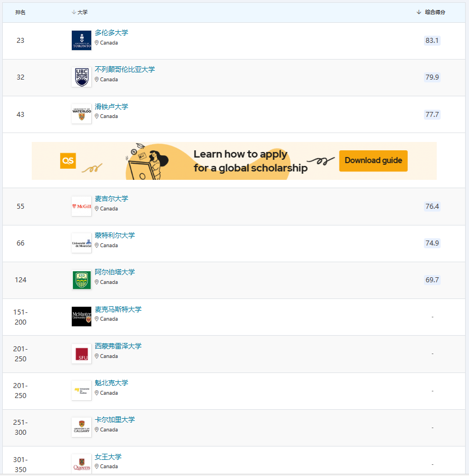Click the 69.7 score value
469x476 pixels.
[432, 280]
